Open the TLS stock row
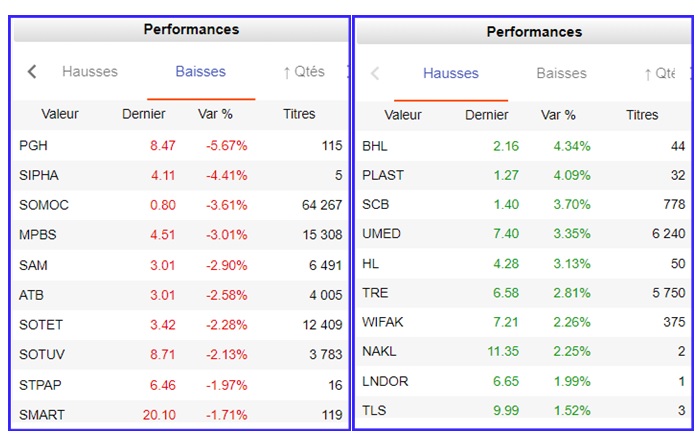The height and width of the screenshot is (441, 699). 374,411
